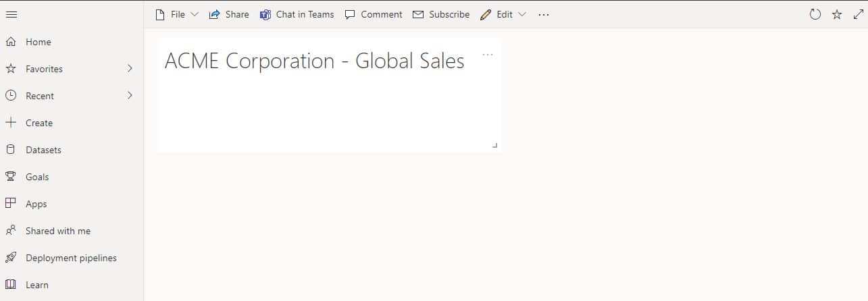Expand the Recent flyout chevron
The width and height of the screenshot is (868, 301).
(130, 96)
